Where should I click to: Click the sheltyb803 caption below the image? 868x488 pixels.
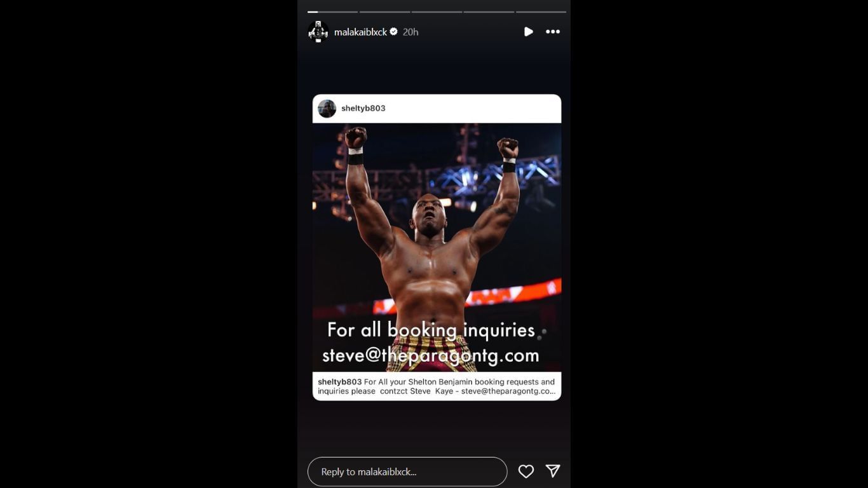(437, 386)
